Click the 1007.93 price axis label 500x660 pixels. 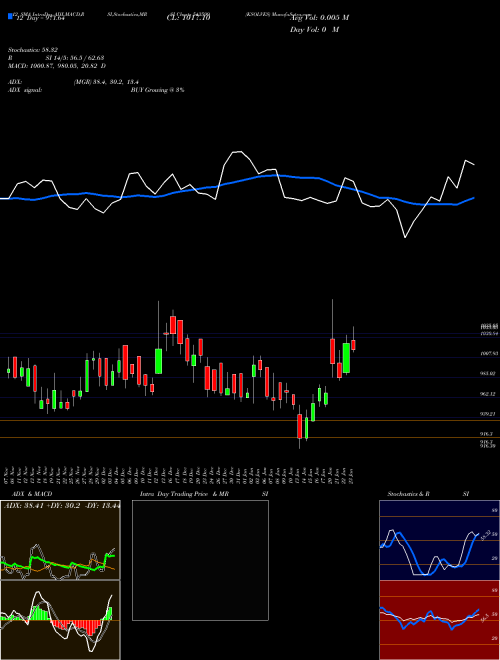(x=487, y=354)
